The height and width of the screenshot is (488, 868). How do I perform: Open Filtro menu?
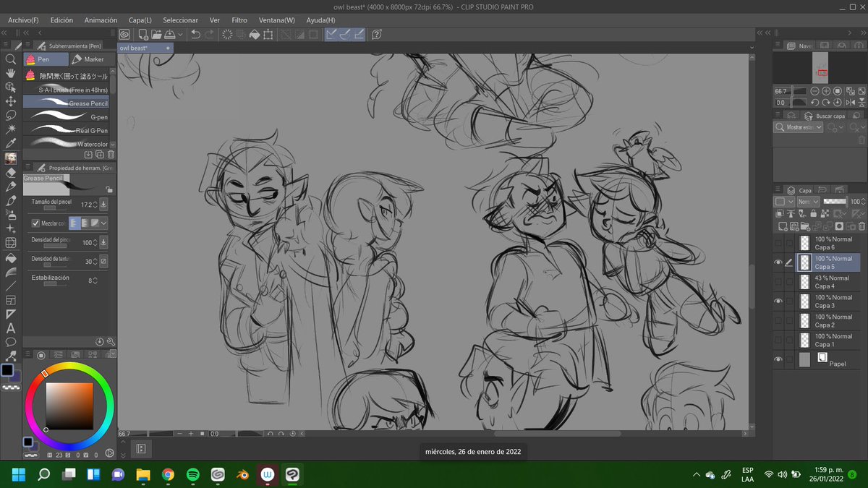point(239,20)
